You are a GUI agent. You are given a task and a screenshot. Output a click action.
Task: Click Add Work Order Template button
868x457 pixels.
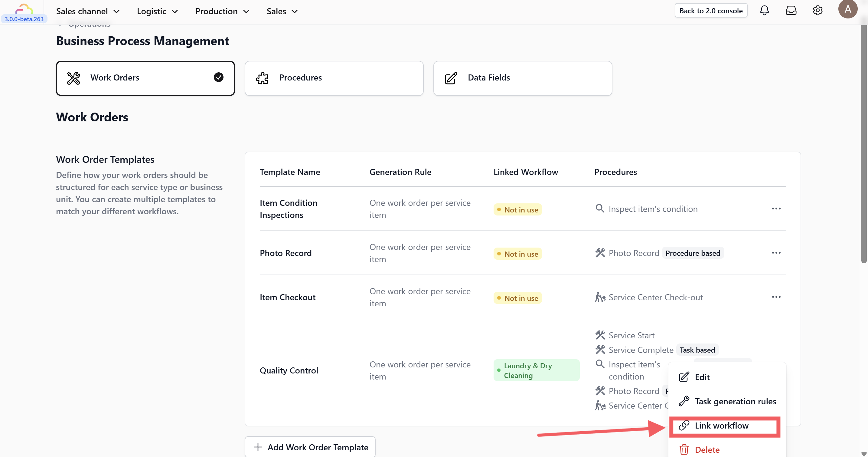point(310,447)
